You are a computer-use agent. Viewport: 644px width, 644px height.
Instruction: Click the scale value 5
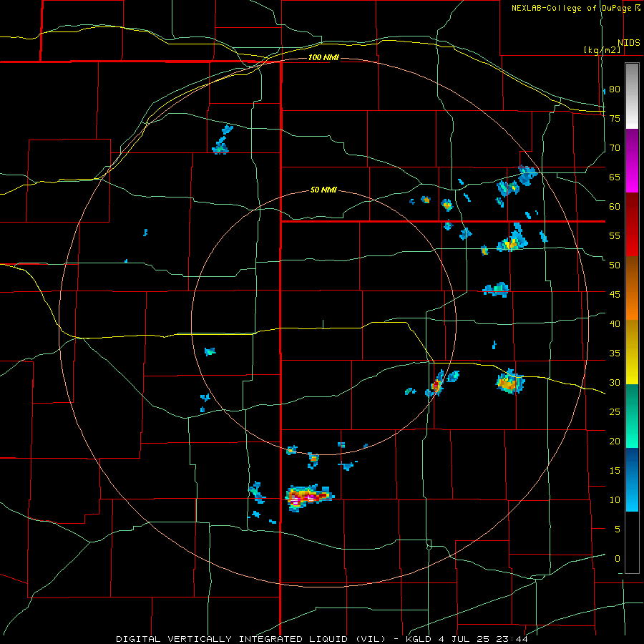pyautogui.click(x=618, y=530)
